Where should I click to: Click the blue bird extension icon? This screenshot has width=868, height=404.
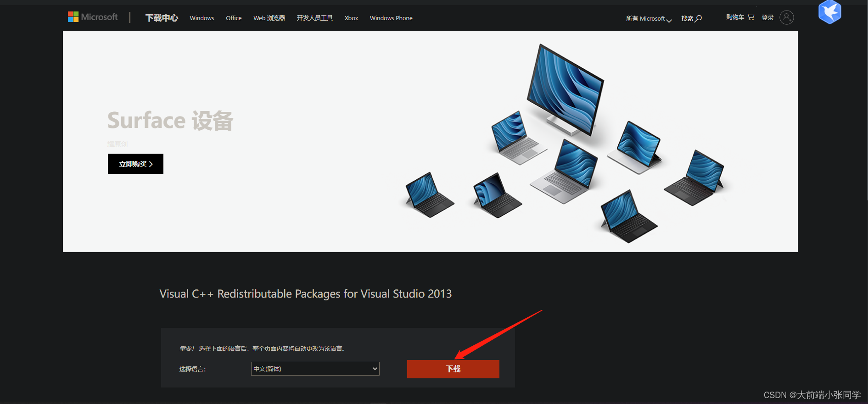[x=830, y=11]
